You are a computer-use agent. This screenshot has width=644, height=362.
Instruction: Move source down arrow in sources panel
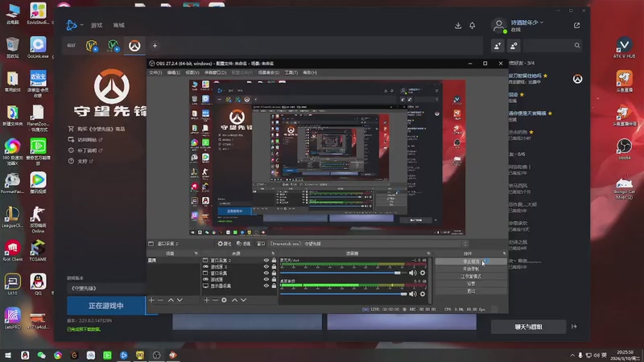(244, 300)
